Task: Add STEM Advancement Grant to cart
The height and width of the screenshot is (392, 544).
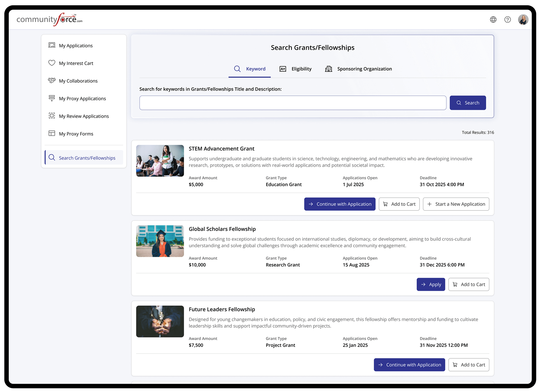Action: (x=399, y=204)
